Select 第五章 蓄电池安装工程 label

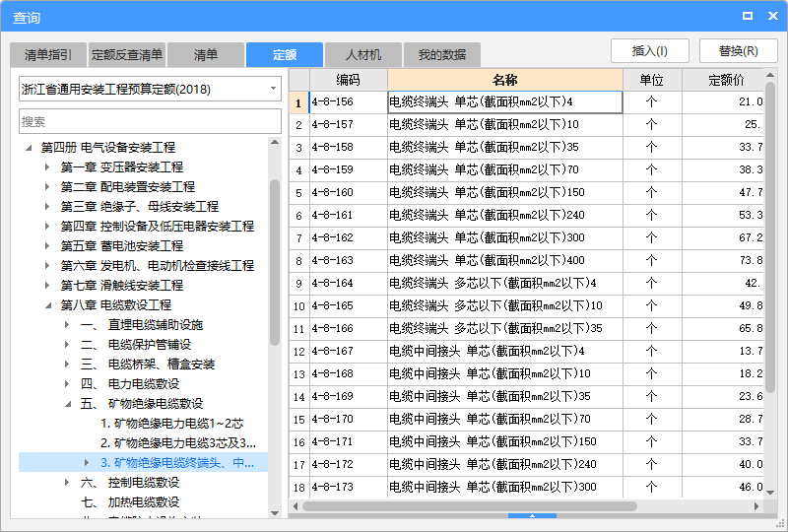(121, 246)
